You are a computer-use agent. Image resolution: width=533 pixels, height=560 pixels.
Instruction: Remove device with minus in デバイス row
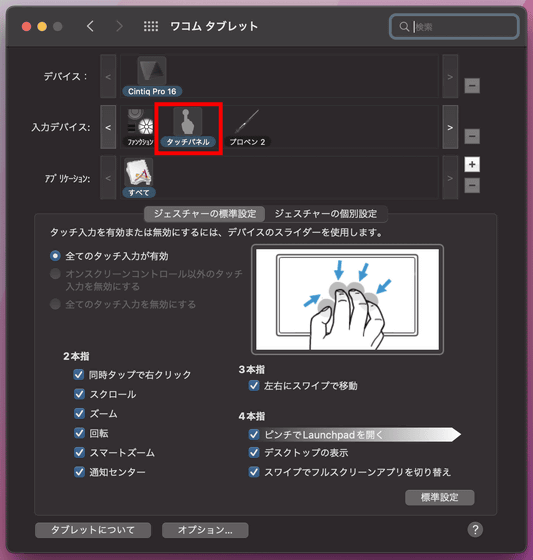(472, 86)
